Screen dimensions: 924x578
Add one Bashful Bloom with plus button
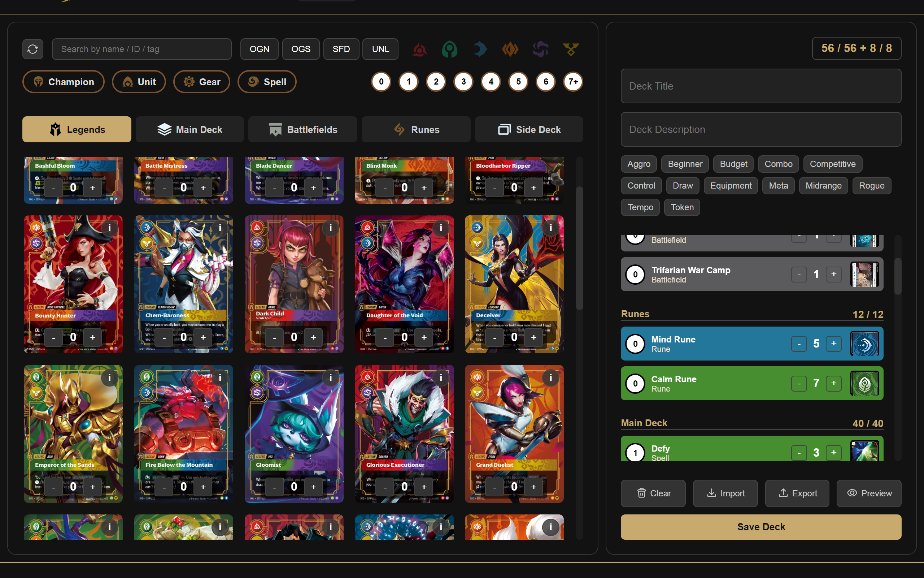coord(93,188)
